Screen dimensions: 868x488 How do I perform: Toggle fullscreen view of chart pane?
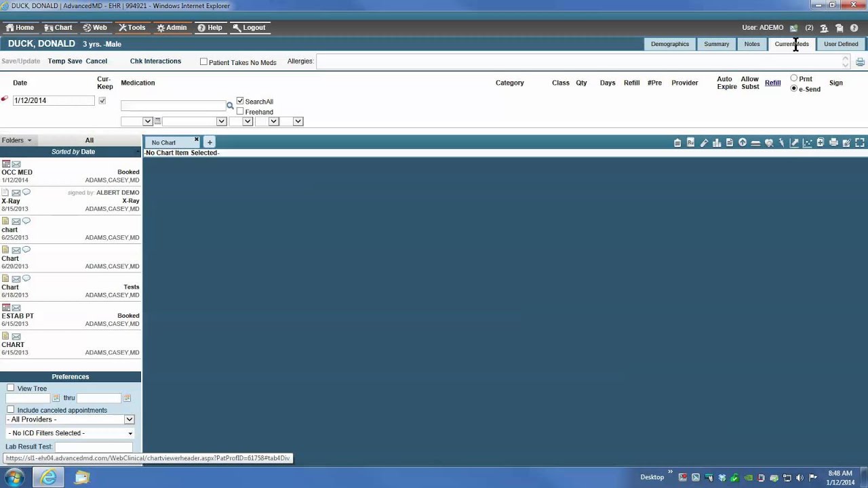coord(860,142)
